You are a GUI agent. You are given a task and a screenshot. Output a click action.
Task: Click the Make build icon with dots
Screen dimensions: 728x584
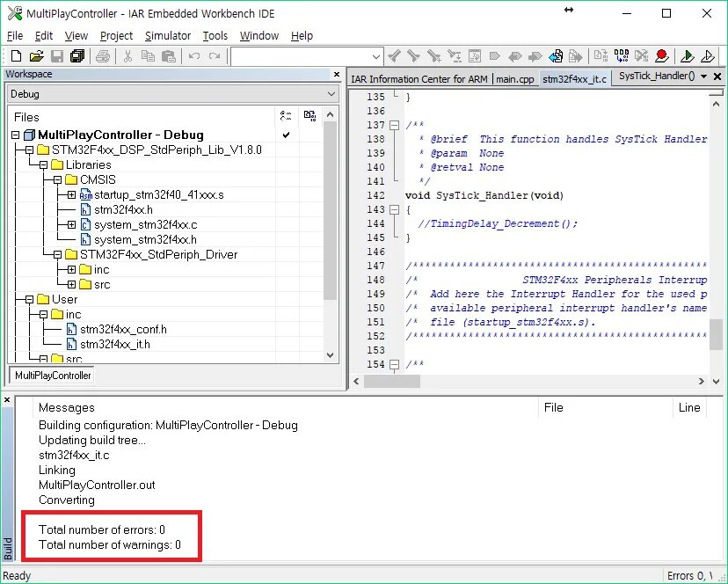pos(622,56)
